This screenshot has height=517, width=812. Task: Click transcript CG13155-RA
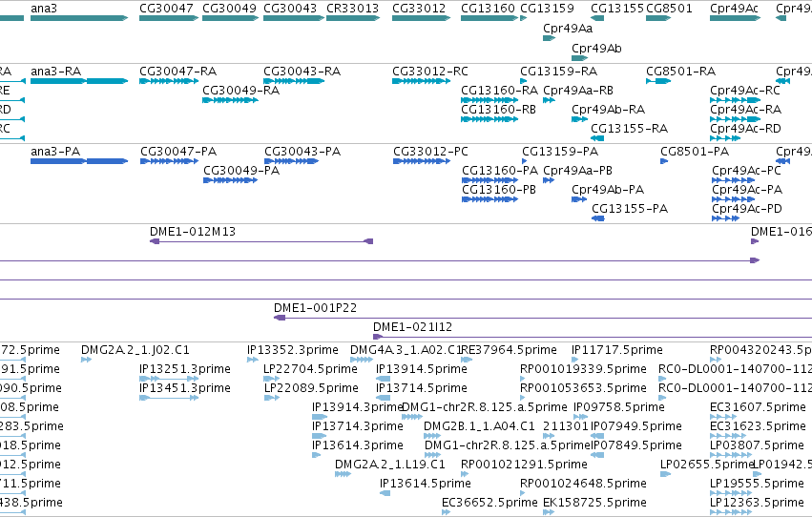[597, 138]
